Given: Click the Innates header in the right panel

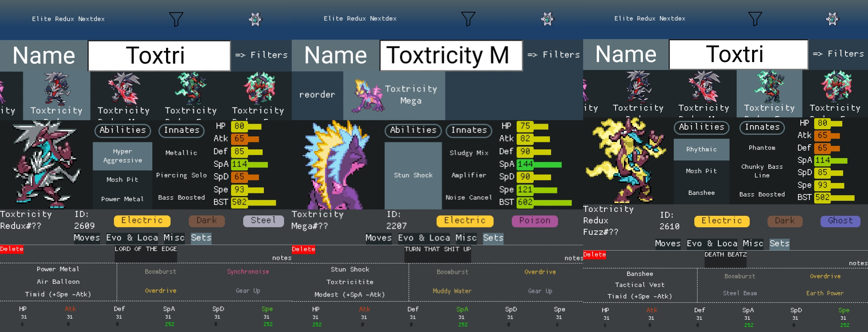Looking at the screenshot, I should 762,127.
